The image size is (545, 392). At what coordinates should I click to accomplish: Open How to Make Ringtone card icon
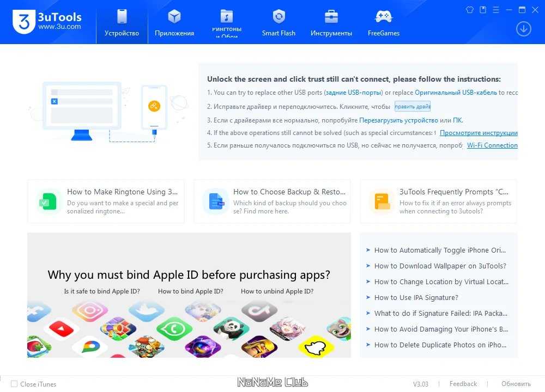pyautogui.click(x=48, y=201)
